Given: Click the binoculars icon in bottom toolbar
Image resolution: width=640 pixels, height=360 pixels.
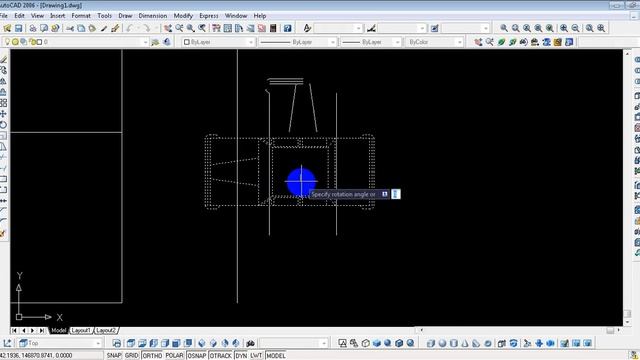Looking at the screenshot, I should tap(250, 343).
